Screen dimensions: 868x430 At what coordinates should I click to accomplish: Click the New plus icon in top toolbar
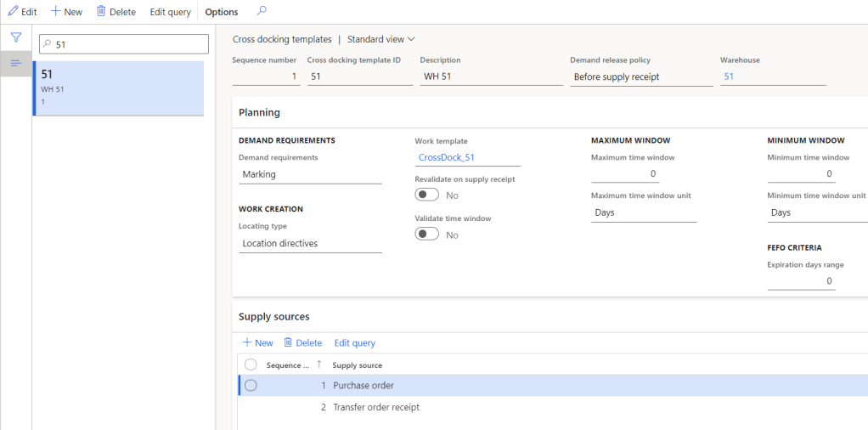tap(56, 12)
